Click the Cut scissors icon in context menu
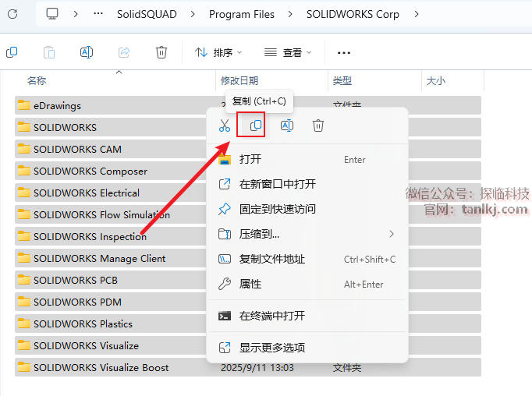 (x=225, y=126)
